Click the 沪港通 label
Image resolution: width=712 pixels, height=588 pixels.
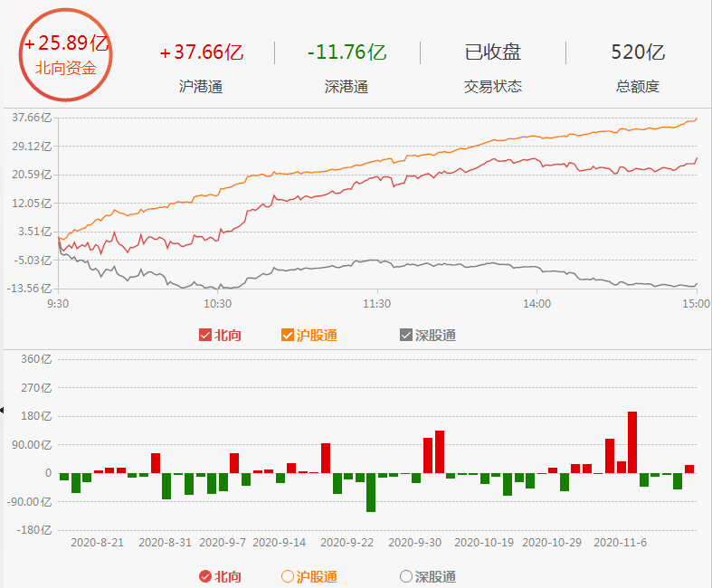point(201,86)
